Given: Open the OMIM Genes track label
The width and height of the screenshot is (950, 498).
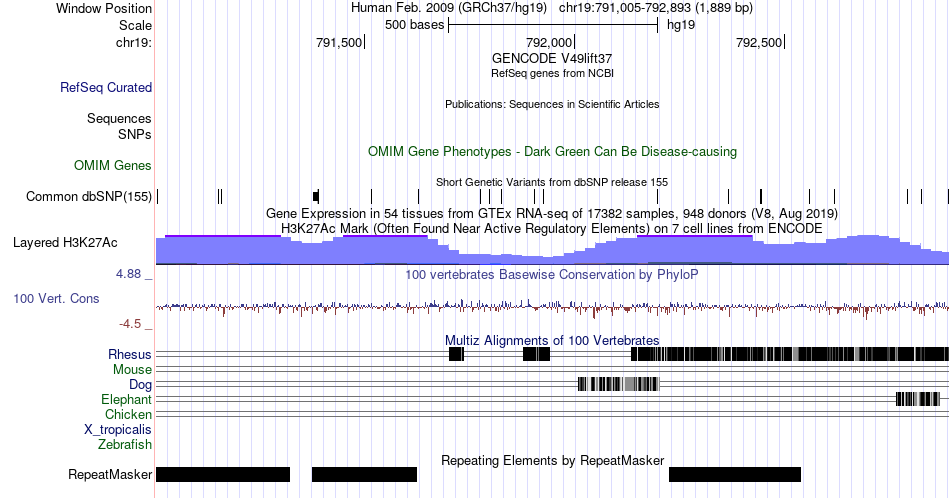Looking at the screenshot, I should click(113, 165).
